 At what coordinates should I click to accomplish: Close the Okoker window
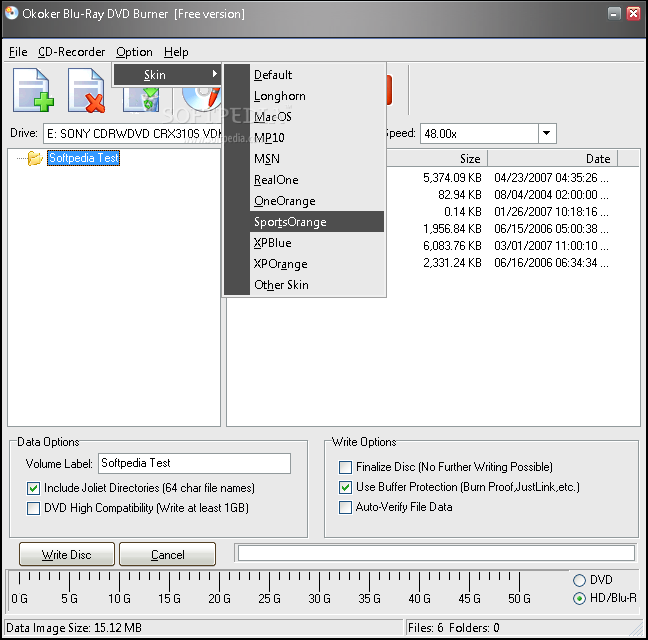point(633,14)
